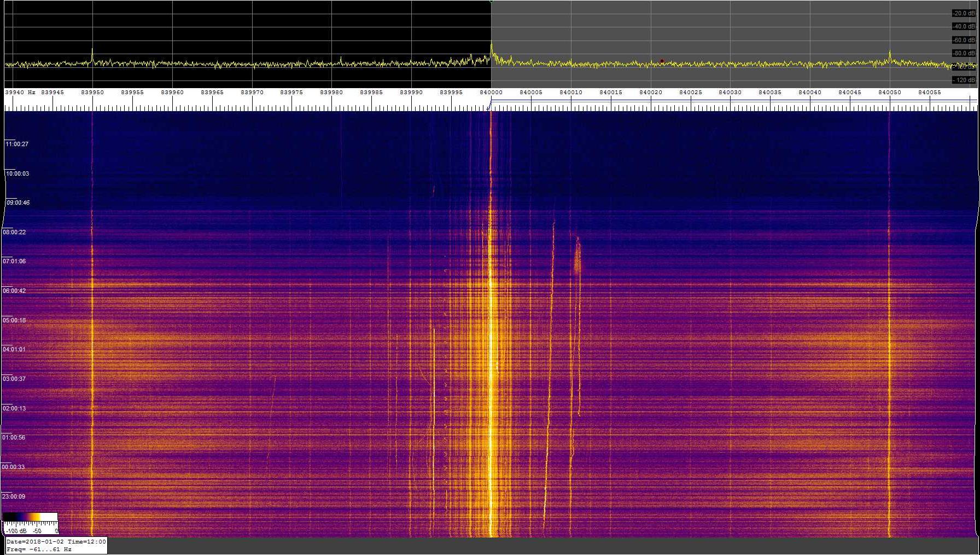Click the 840010 frequency label
This screenshot has height=555, width=980.
click(570, 92)
